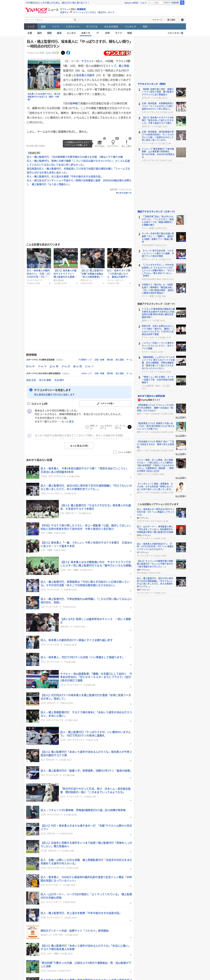Viewport: 210px width, 980px height.
Task: Select the トップ tab
Action: point(31,27)
